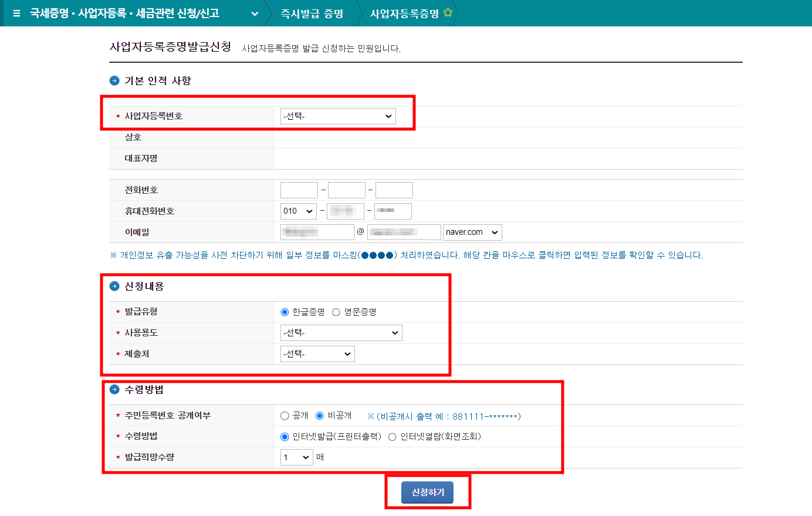Open the hamburger navigation menu
The height and width of the screenshot is (516, 812).
16,12
